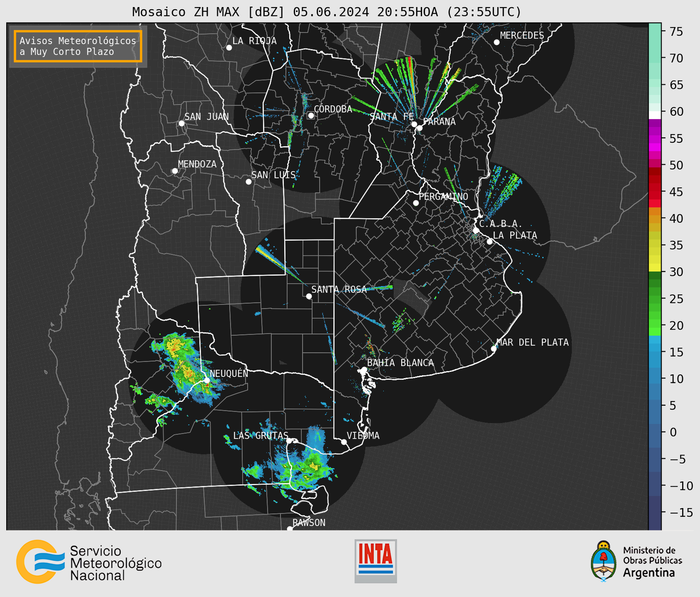The width and height of the screenshot is (700, 597).
Task: Click the SANTA FE city marker dot
Action: (414, 124)
